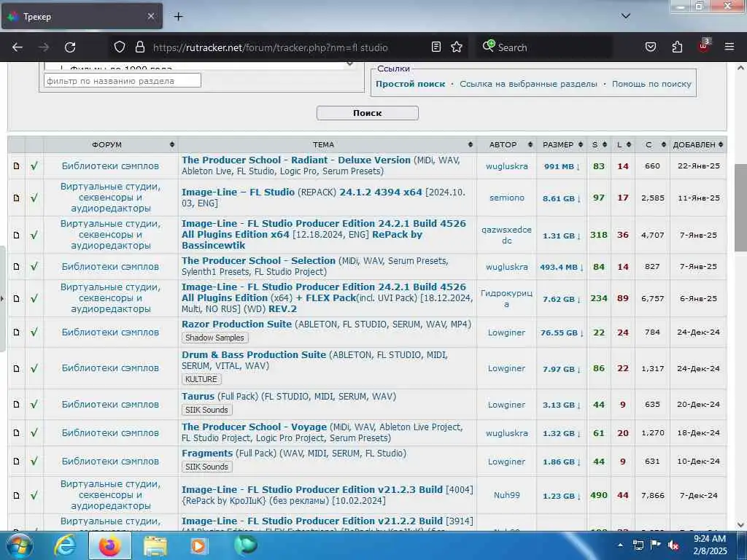Click page icon in Razor Production Suite row
This screenshot has height=560, width=747.
[x=16, y=332]
